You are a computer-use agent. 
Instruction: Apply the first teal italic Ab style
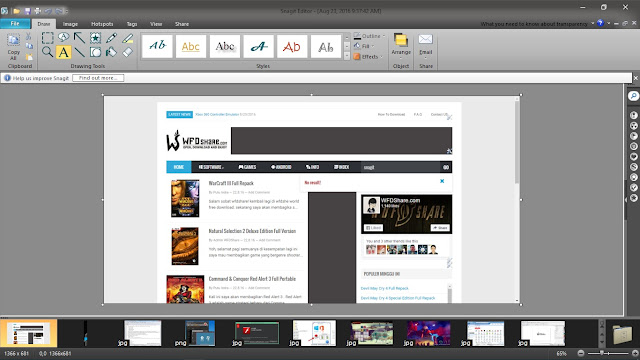click(157, 46)
